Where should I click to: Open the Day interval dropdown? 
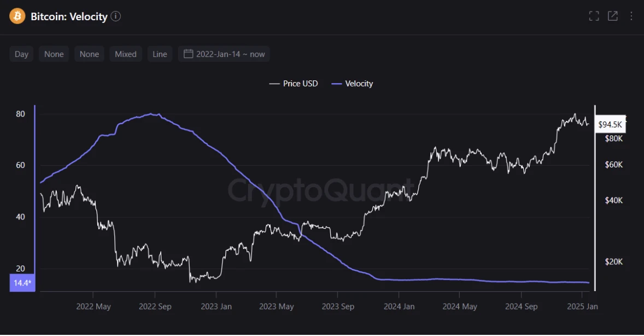pyautogui.click(x=21, y=54)
